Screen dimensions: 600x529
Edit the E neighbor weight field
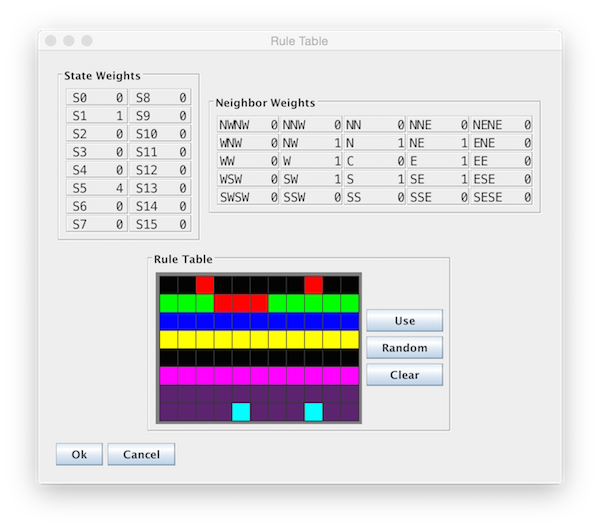point(438,161)
